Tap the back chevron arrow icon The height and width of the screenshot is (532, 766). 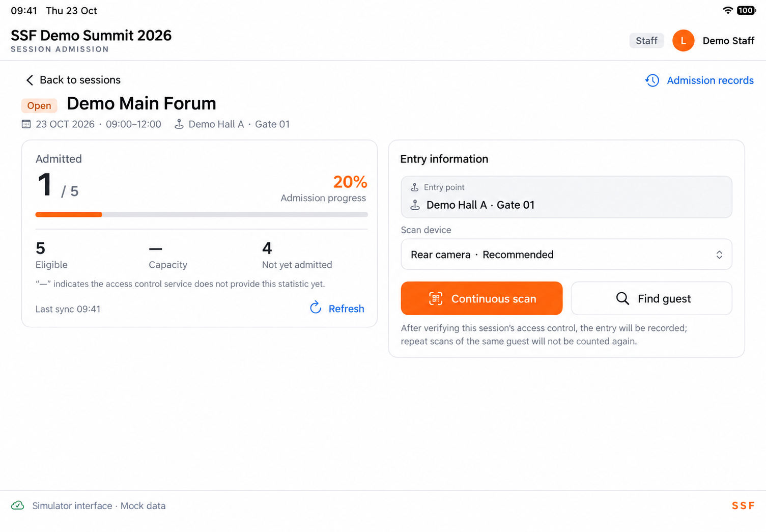[30, 80]
